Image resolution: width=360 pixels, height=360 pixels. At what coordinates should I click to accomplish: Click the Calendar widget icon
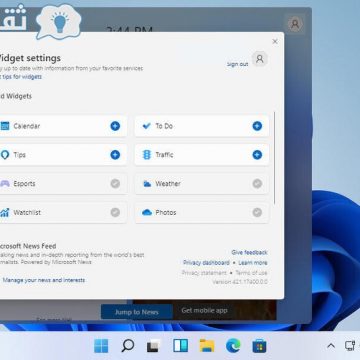(x=4, y=126)
